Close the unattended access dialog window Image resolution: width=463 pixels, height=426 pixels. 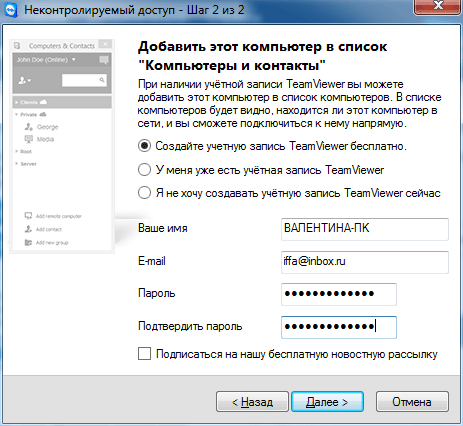(x=438, y=7)
